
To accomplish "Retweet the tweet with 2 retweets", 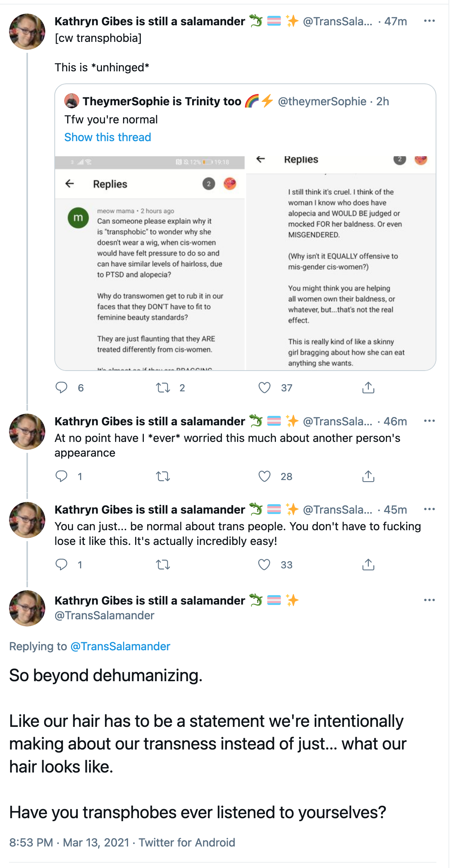I will coord(163,388).
